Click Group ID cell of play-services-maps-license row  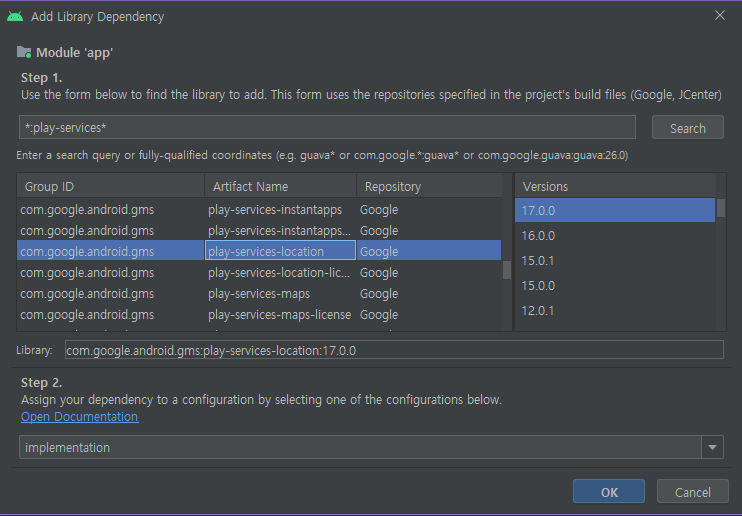tap(111, 314)
